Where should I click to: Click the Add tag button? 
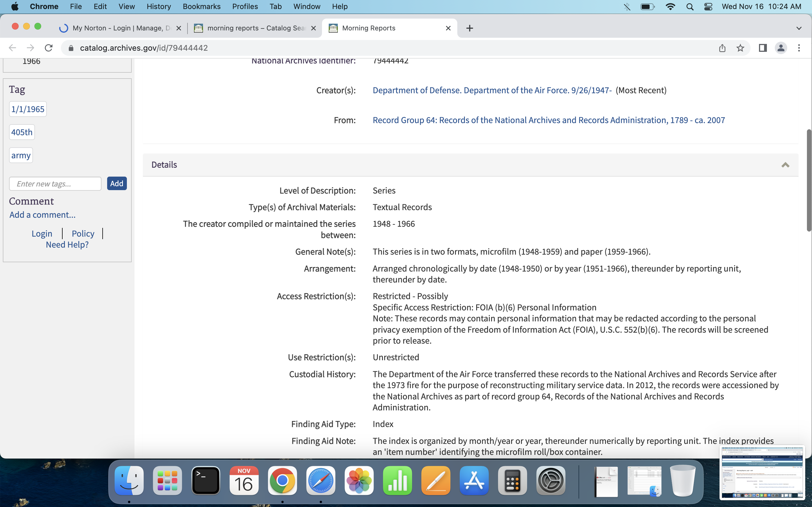pyautogui.click(x=117, y=183)
